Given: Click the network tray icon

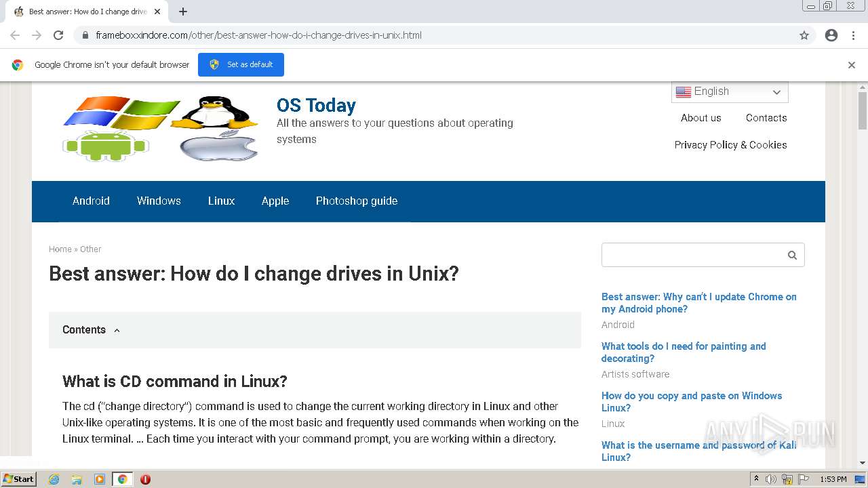Looking at the screenshot, I should (x=787, y=479).
